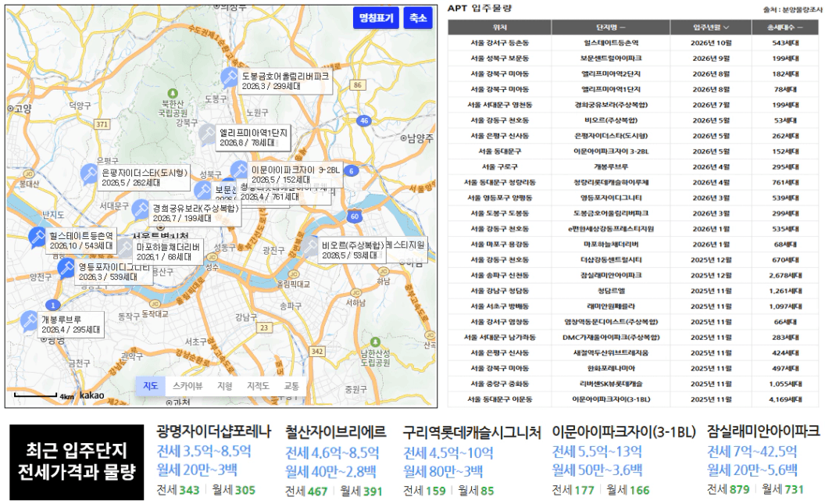Viewport: 825px width, 504px height.
Task: Open the 잠실래미안아이파크 listing title link
Action: click(762, 431)
